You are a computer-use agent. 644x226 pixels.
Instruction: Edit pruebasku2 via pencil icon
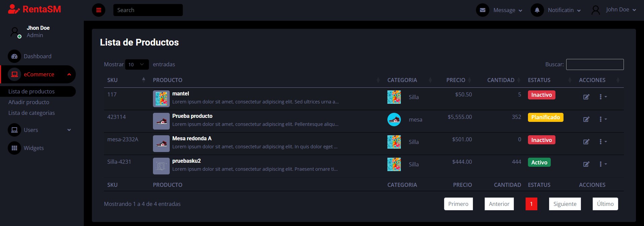point(586,164)
